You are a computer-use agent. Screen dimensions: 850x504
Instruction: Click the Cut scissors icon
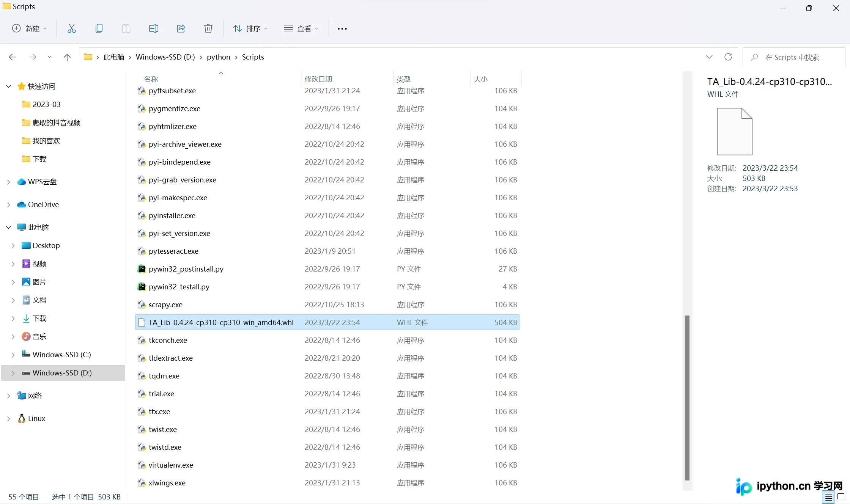coord(72,28)
